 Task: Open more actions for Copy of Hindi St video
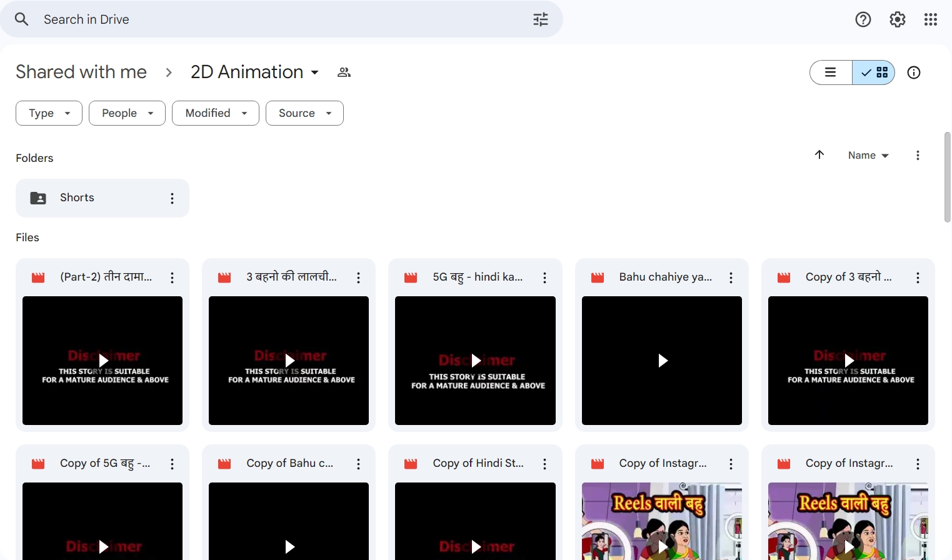[x=544, y=464]
